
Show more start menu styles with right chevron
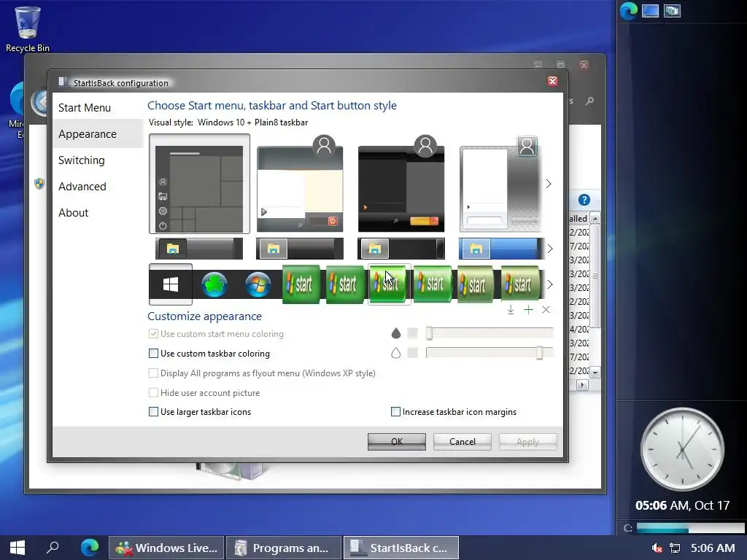click(549, 184)
